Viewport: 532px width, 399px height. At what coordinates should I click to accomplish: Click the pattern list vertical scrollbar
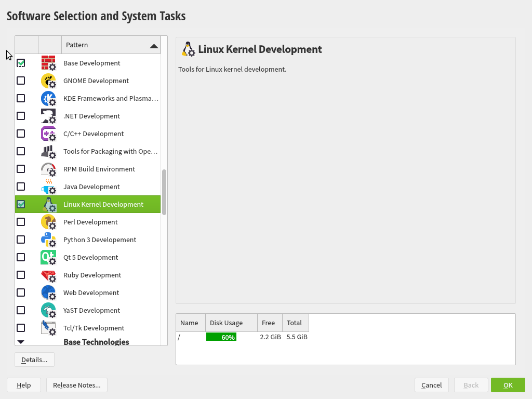(164, 192)
